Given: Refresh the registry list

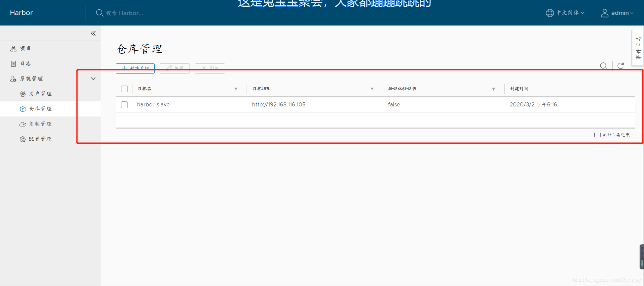Looking at the screenshot, I should (621, 66).
